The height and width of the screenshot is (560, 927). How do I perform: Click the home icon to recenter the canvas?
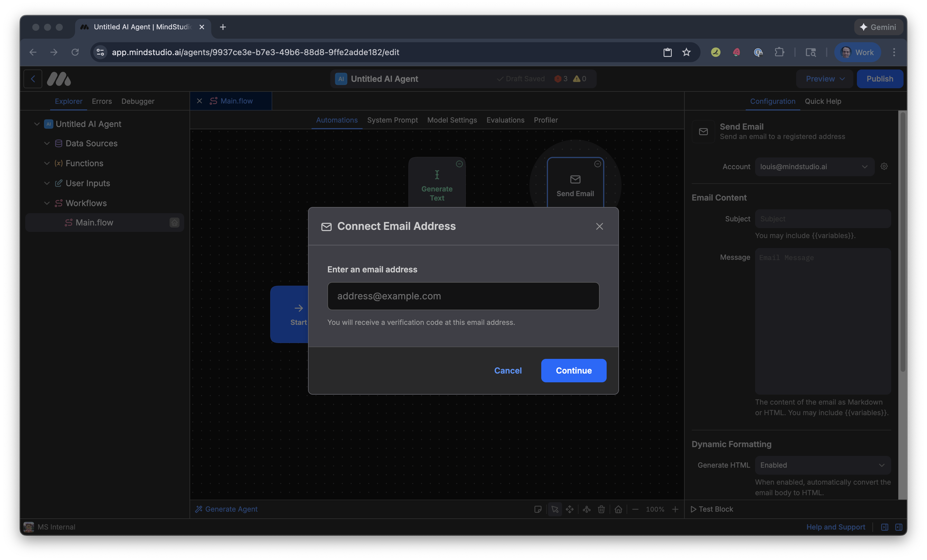coord(618,509)
